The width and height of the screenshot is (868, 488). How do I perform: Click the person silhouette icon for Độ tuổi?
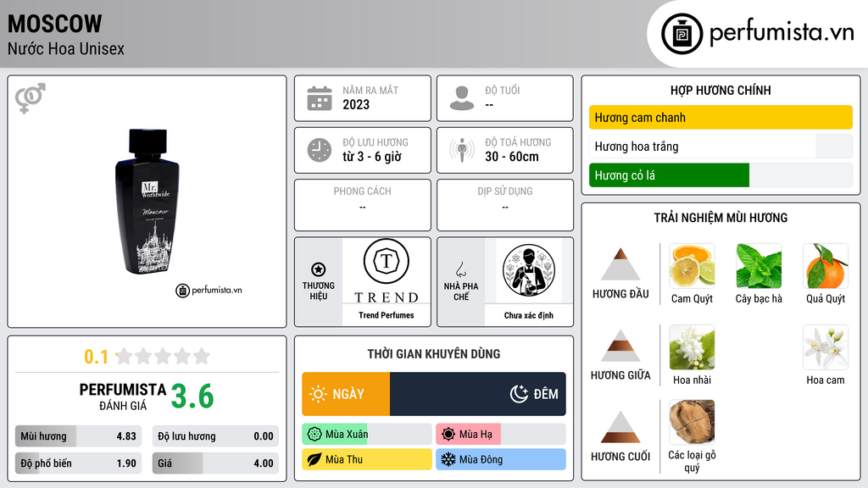tap(462, 98)
